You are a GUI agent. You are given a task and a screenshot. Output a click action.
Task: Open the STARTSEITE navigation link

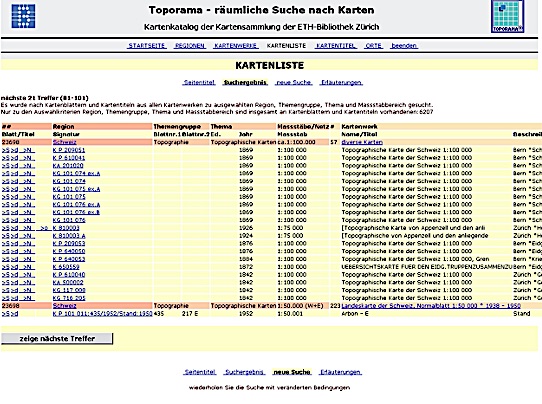click(147, 46)
